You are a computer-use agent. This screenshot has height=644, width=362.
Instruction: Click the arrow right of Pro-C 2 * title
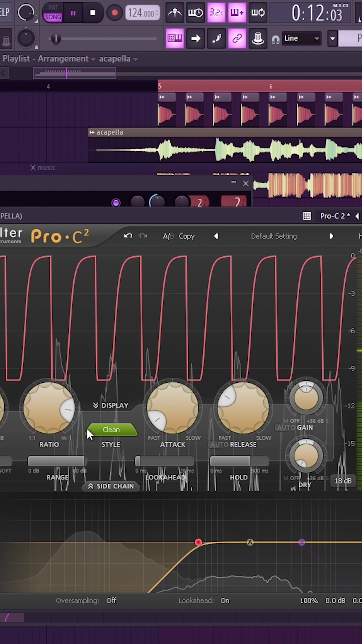357,216
